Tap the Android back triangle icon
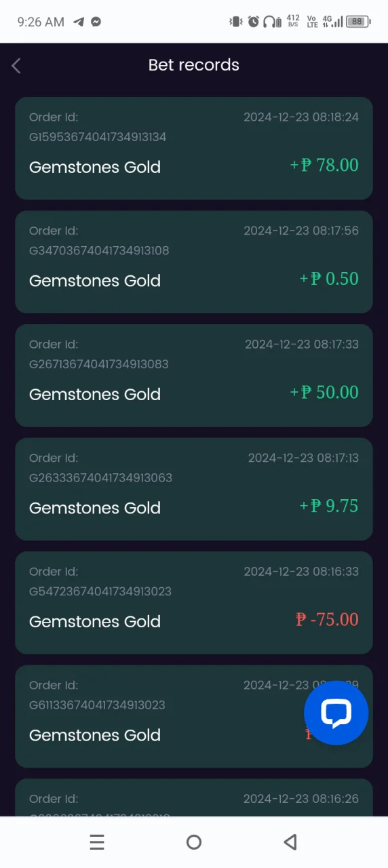This screenshot has width=388, height=868. pyautogui.click(x=290, y=842)
